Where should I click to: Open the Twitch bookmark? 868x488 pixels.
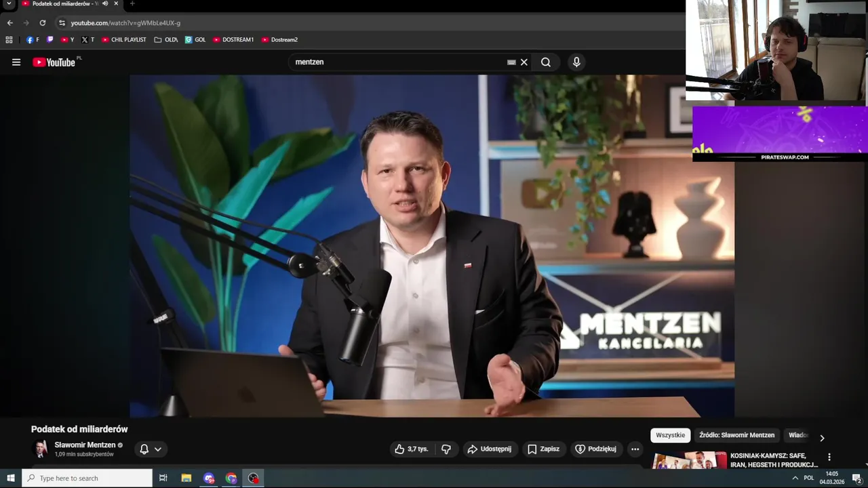click(50, 40)
